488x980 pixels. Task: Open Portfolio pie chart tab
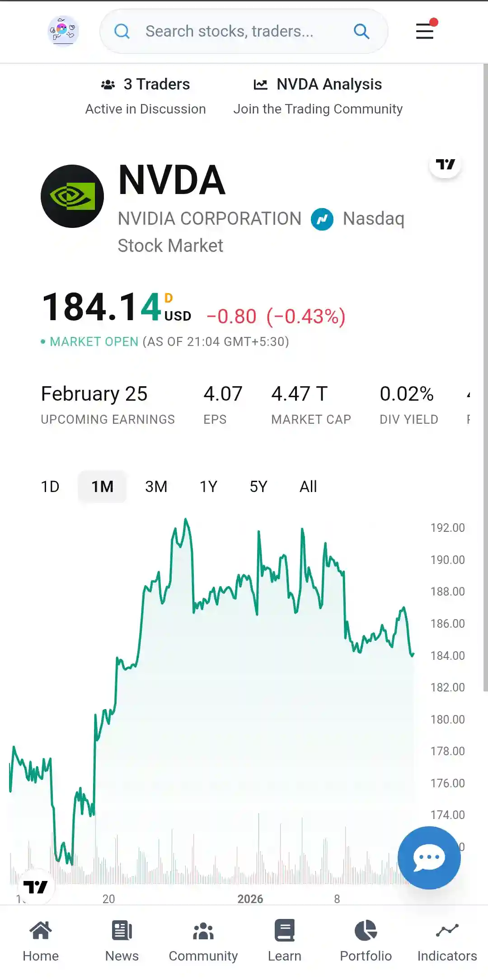366,941
